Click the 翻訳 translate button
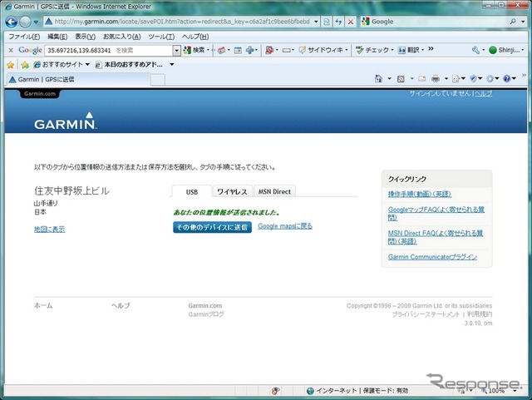Viewport: 532px width, 400px height. [411, 50]
